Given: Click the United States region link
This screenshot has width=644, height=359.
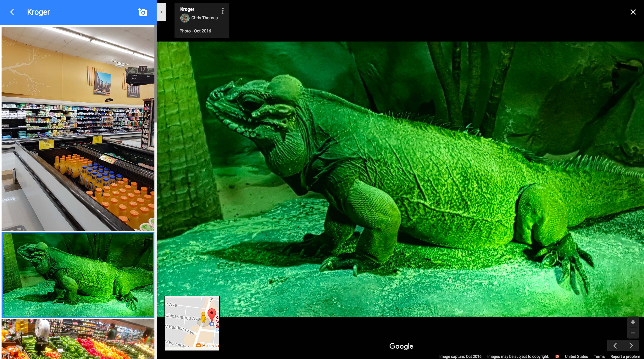Looking at the screenshot, I should 576,356.
